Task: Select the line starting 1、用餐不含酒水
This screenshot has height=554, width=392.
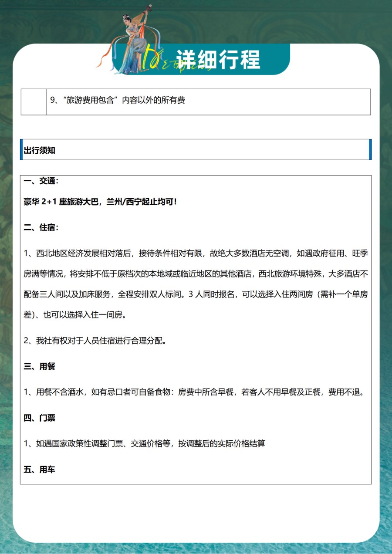Action: pos(194,392)
